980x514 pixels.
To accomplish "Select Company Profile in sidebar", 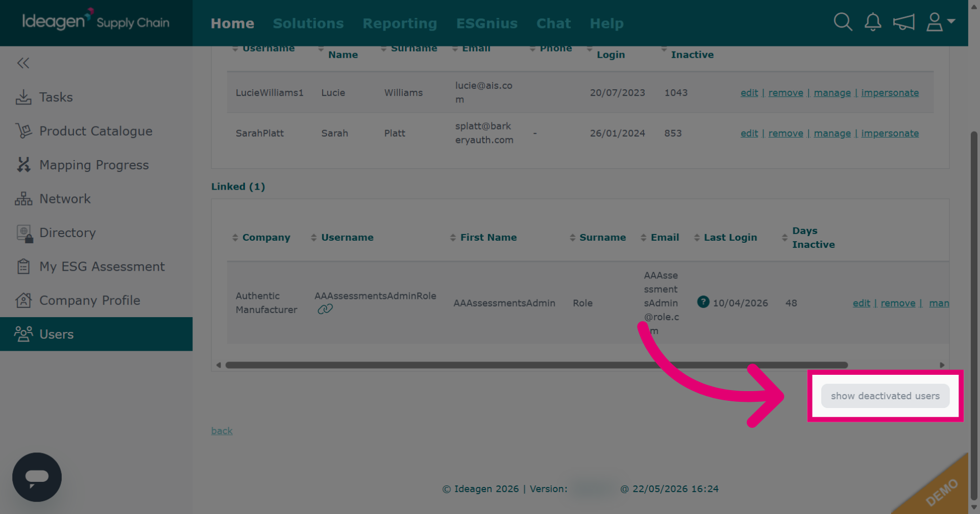I will 96,300.
